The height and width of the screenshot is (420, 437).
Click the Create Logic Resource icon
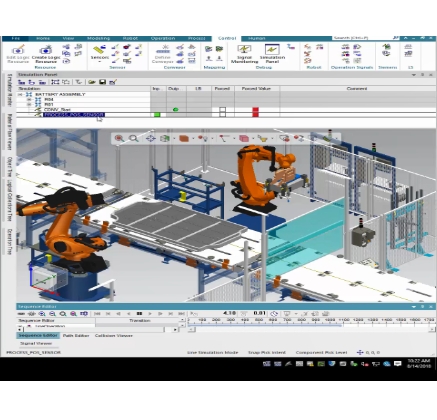click(x=46, y=54)
